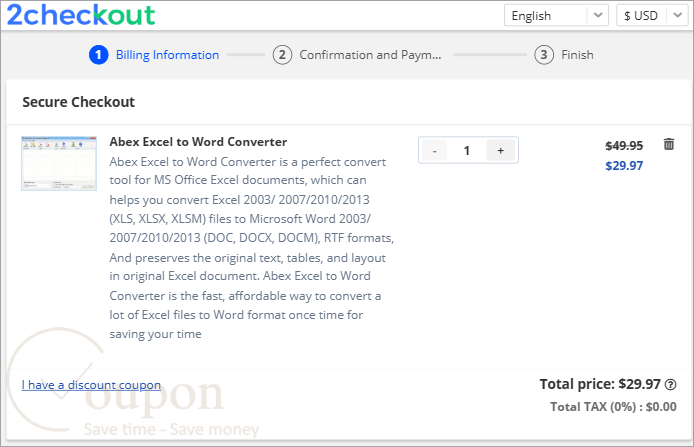Click the Total TAX (0%) : $0.00 text

coord(613,407)
